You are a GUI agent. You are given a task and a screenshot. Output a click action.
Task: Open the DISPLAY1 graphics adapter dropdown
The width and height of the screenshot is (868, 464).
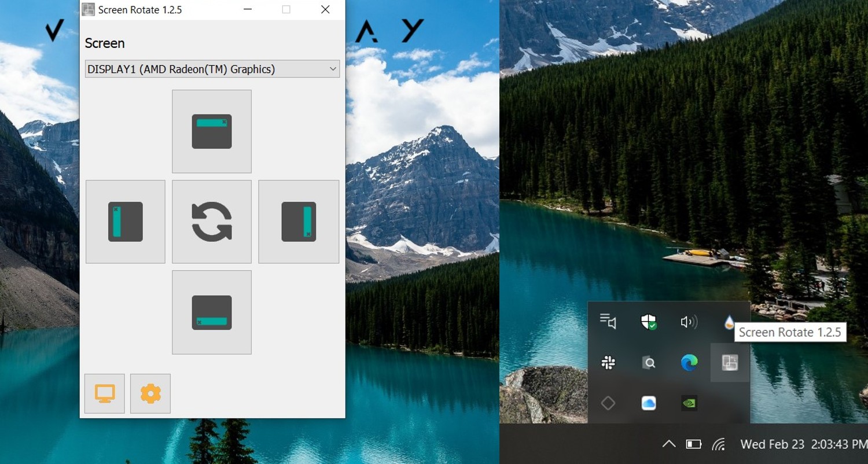point(212,68)
